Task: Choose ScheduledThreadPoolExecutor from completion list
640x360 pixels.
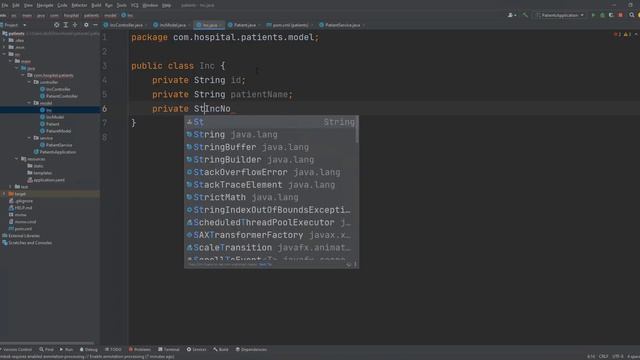Action: coord(271,222)
